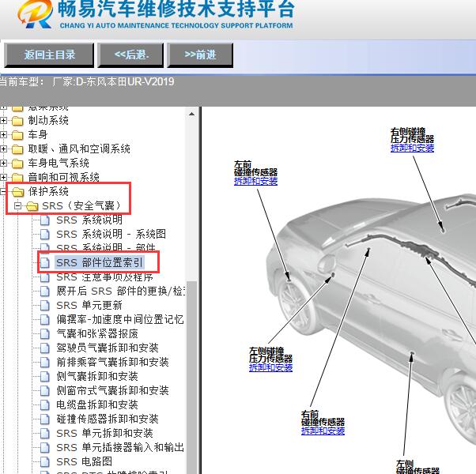Click page icon beside 展开后 SRS 部件的更换

point(45,292)
